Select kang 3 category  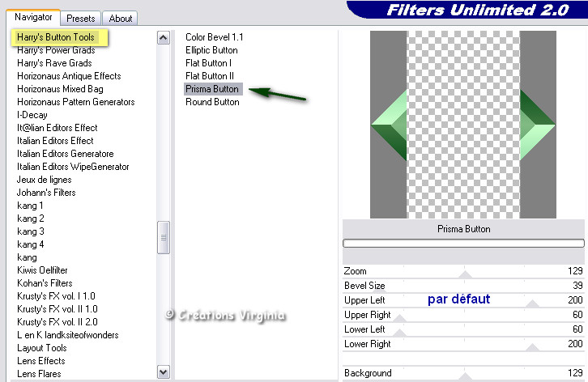[31, 231]
